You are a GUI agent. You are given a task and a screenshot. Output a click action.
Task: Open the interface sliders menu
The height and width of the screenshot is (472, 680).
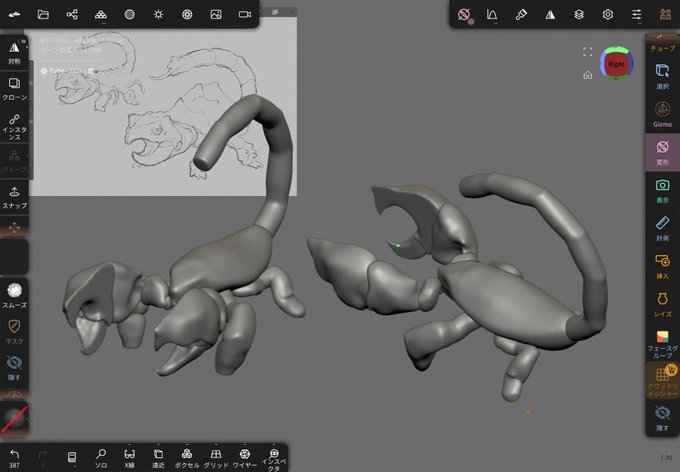click(637, 15)
